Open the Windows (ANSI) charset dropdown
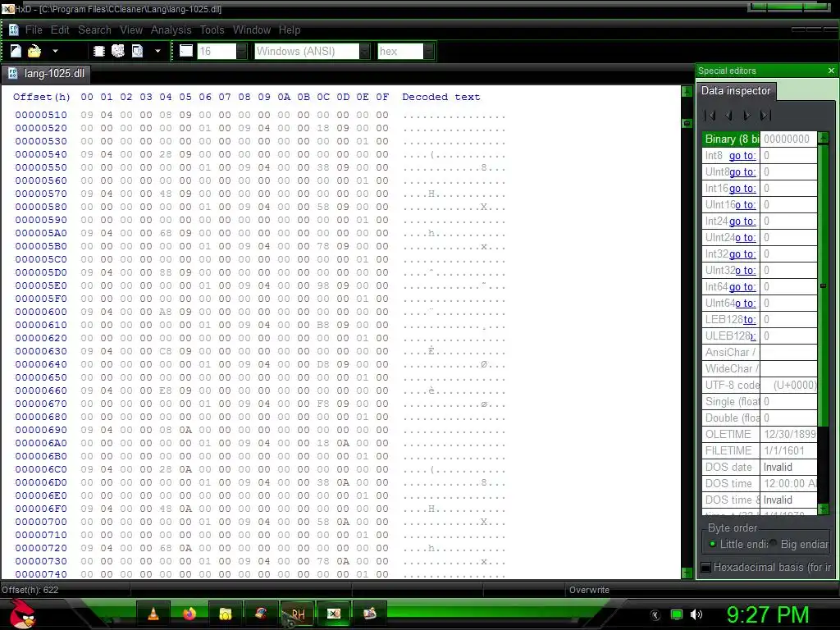 [x=364, y=51]
